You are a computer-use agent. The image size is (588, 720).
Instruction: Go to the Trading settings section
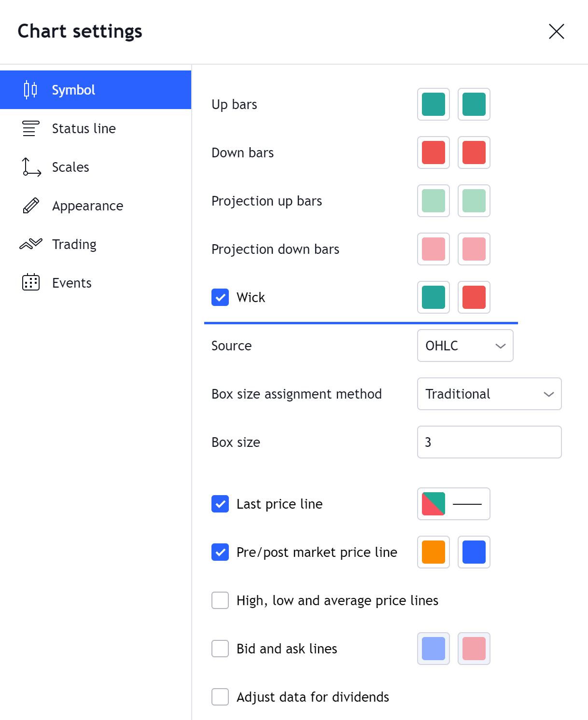[x=74, y=244]
